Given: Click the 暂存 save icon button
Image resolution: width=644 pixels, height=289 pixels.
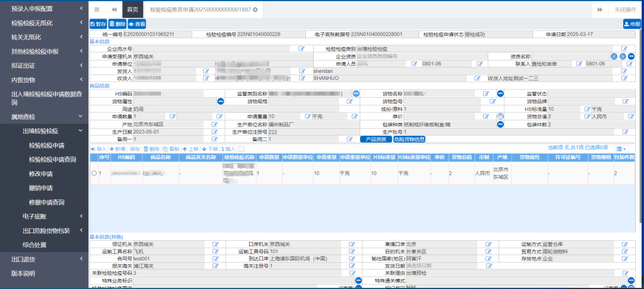Looking at the screenshot, I should pyautogui.click(x=98, y=24).
